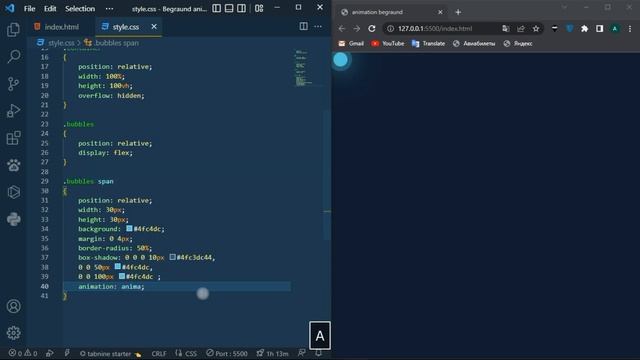Split the editor to the right
The height and width of the screenshot is (360, 640).
tap(304, 27)
